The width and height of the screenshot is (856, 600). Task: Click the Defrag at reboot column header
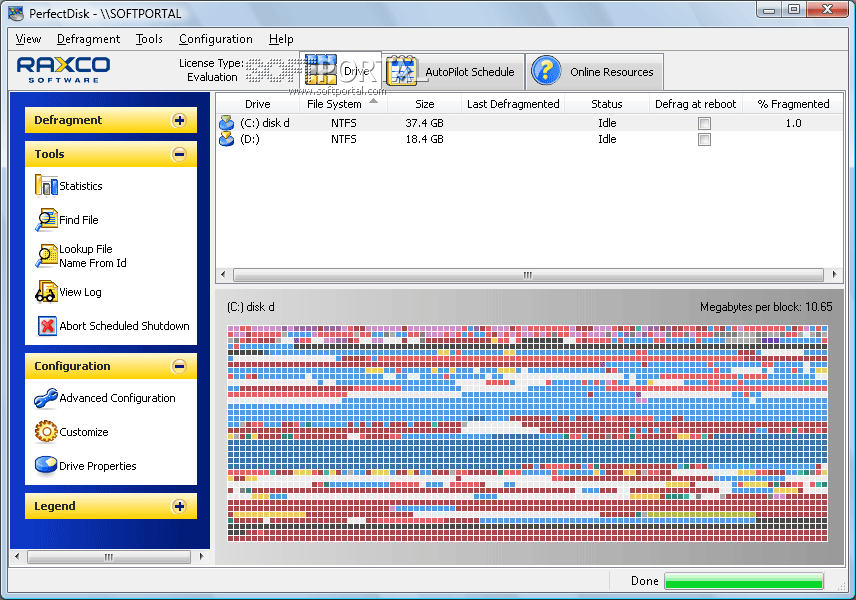pos(696,104)
